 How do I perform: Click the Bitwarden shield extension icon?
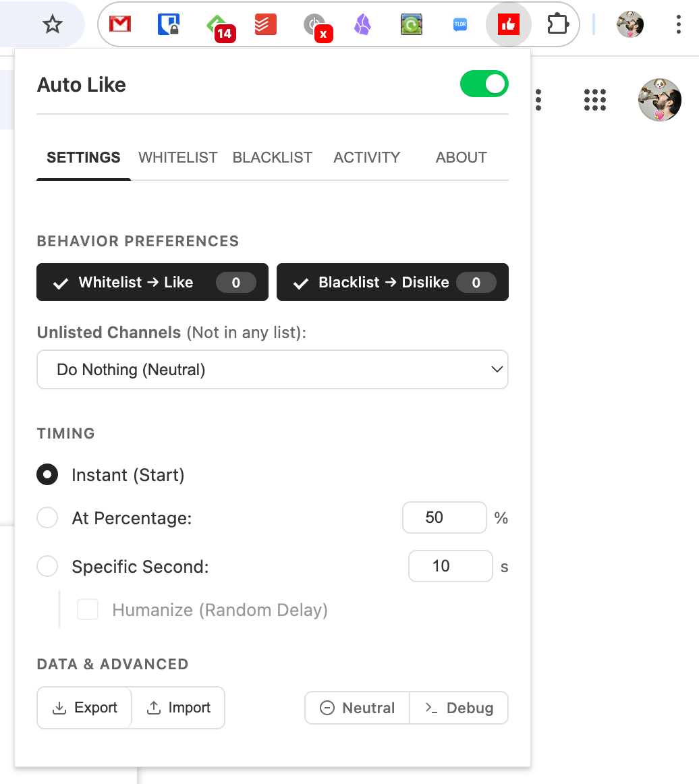pyautogui.click(x=169, y=24)
